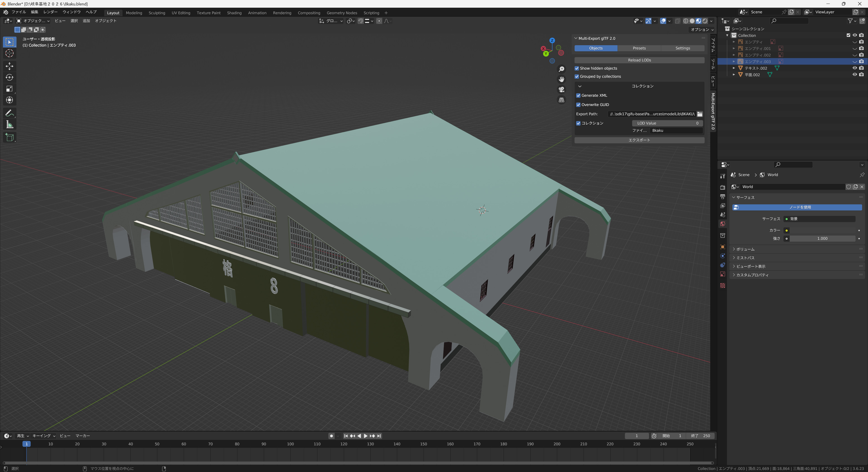The image size is (868, 472).
Task: Collapse the Collection tree in outliner
Action: pos(727,35)
